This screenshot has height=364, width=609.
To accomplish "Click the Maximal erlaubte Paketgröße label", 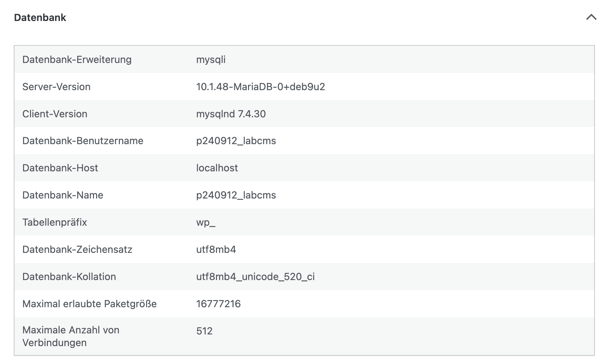I will click(90, 304).
